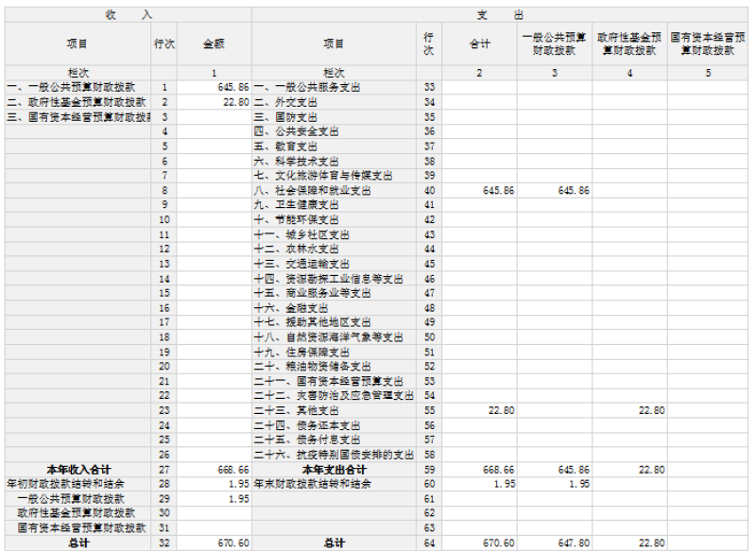Click the 国有资本经营预算财政拨款 column header
This screenshot has height=552, width=756.
707,43
